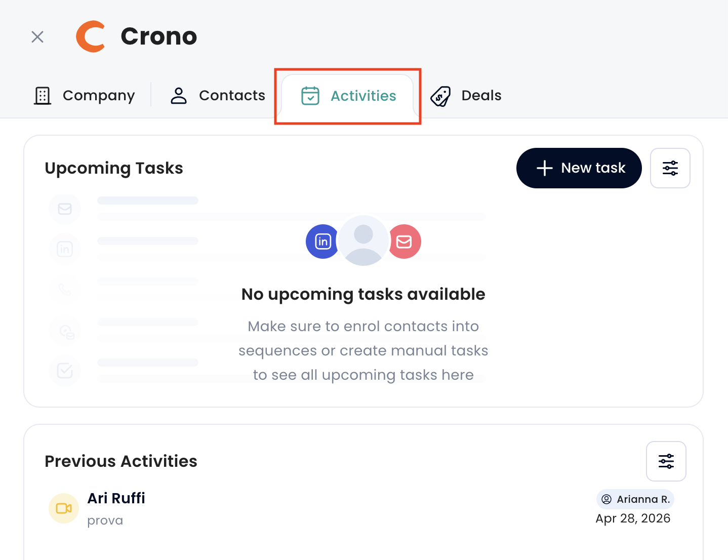Viewport: 728px width, 560px height.
Task: Click the orange Crono logo
Action: coord(91,36)
